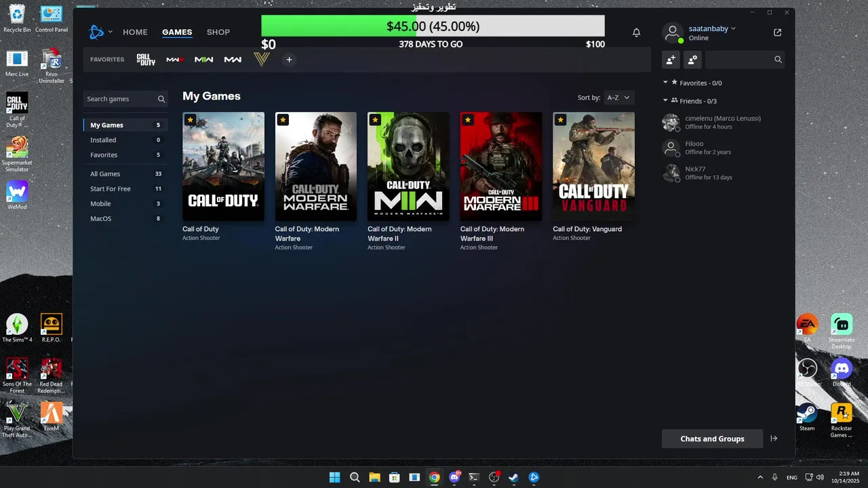The width and height of the screenshot is (868, 488).
Task: Open OBS Studio from the taskbar
Action: click(x=494, y=477)
